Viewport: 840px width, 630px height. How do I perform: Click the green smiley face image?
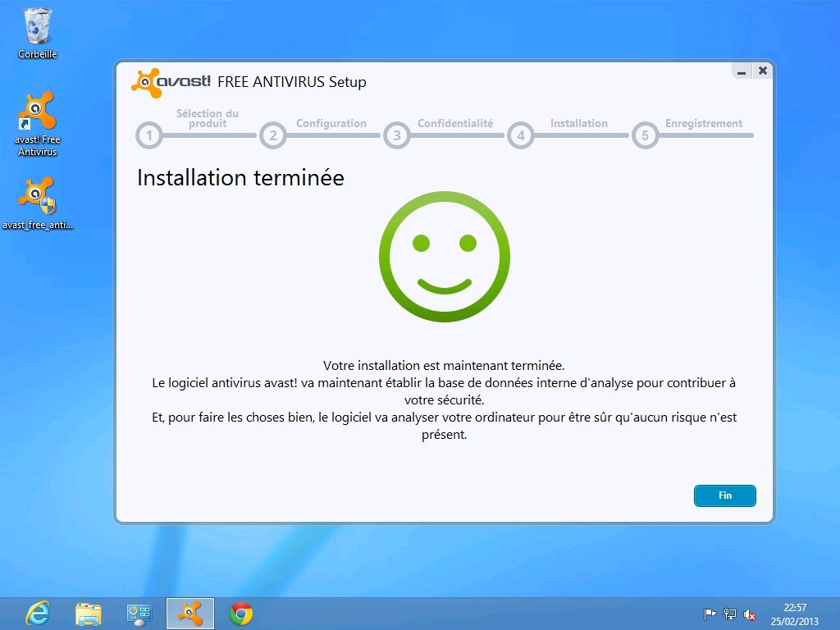[444, 257]
